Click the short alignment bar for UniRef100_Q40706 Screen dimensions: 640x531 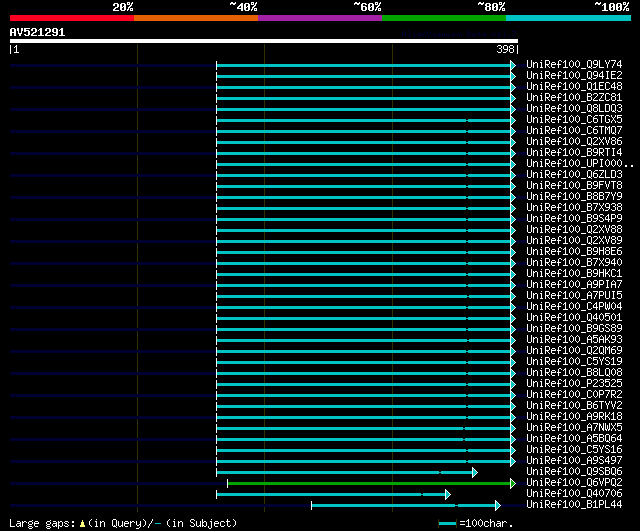[331, 495]
